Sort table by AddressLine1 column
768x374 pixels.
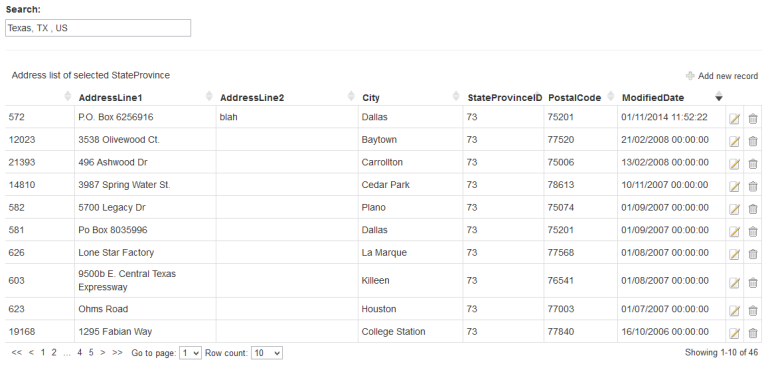(x=110, y=98)
